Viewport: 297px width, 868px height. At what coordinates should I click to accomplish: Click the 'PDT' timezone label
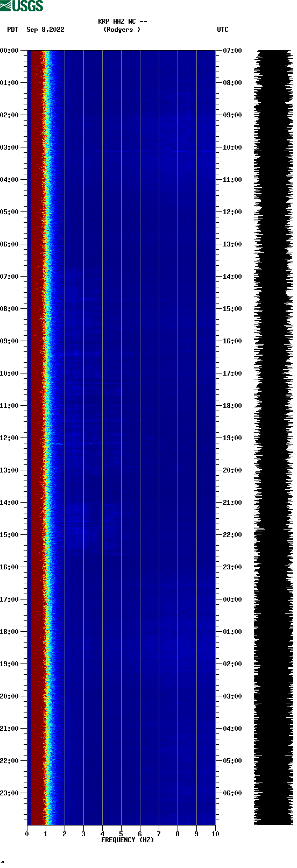[12, 30]
